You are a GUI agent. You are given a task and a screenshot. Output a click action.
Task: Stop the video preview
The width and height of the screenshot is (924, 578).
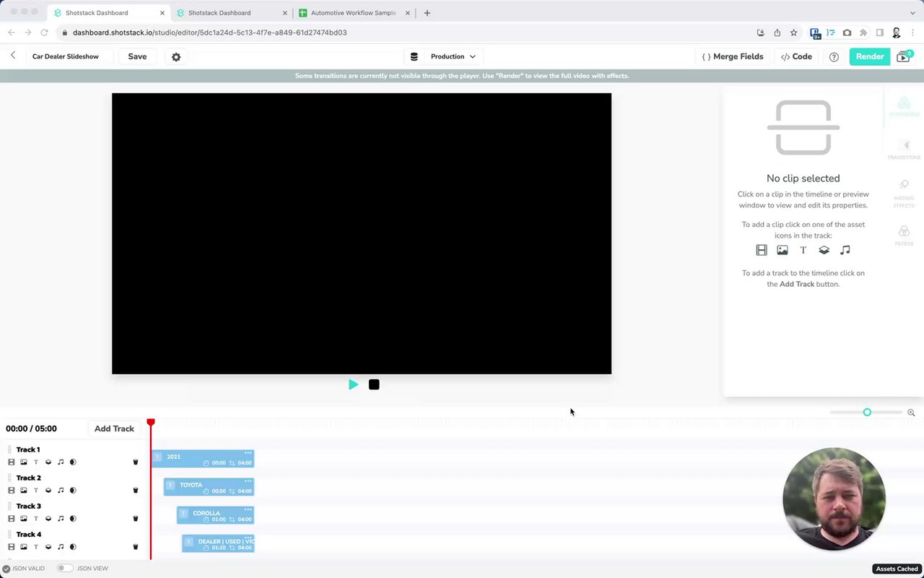click(374, 384)
